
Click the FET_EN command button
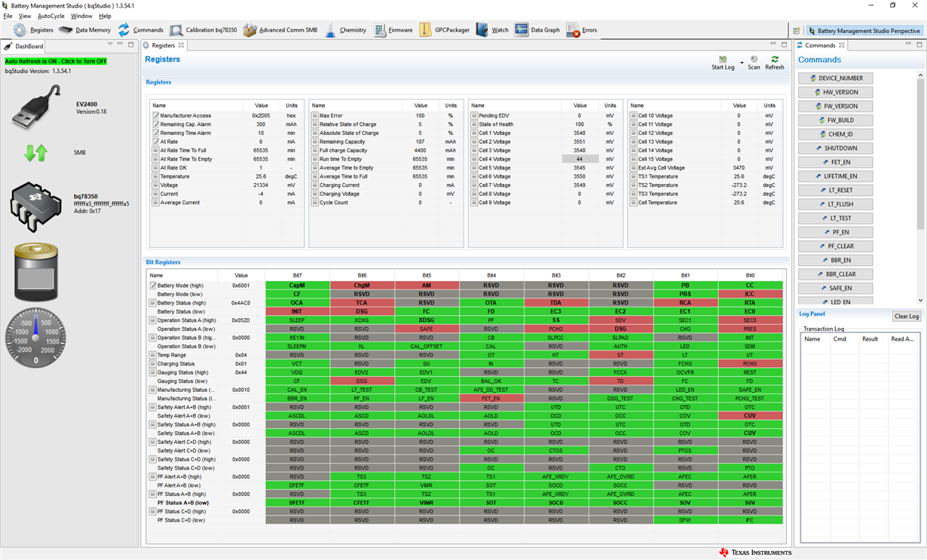pyautogui.click(x=836, y=162)
